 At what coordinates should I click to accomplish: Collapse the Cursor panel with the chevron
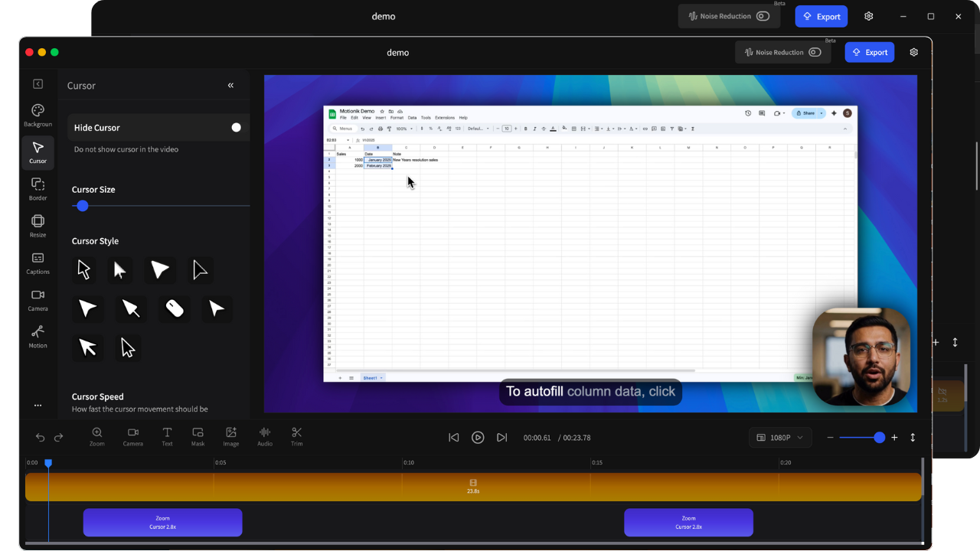[x=230, y=85]
